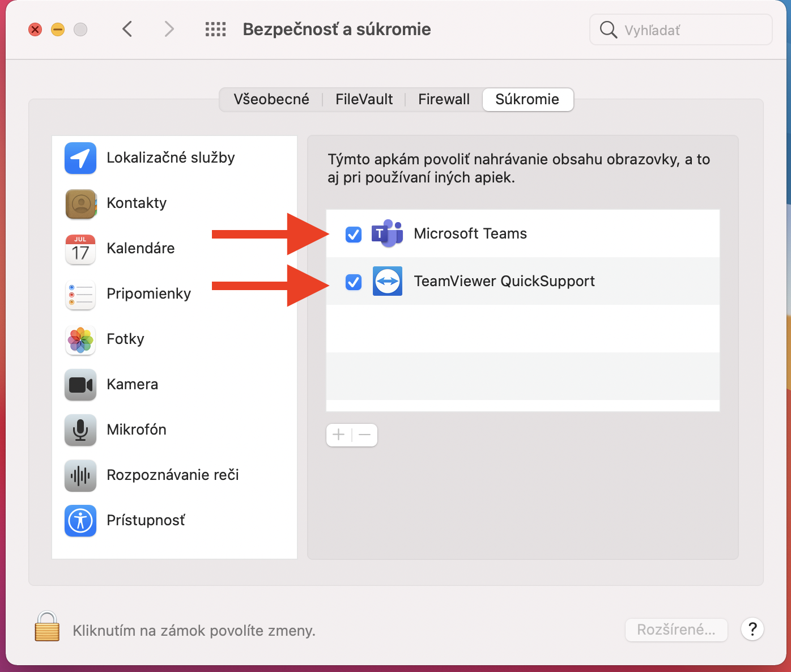Choose the Mikrofón microphone icon

(x=80, y=430)
